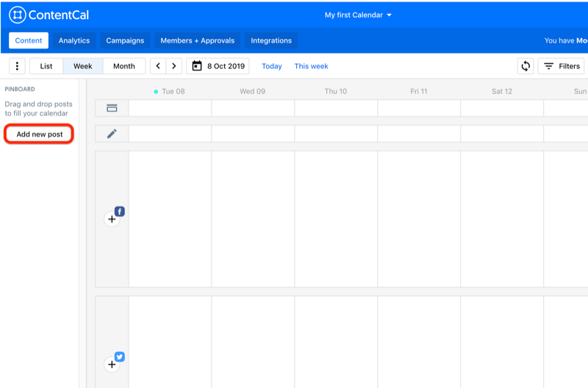Switch to the Content tab
The width and height of the screenshot is (588, 388).
tap(29, 40)
